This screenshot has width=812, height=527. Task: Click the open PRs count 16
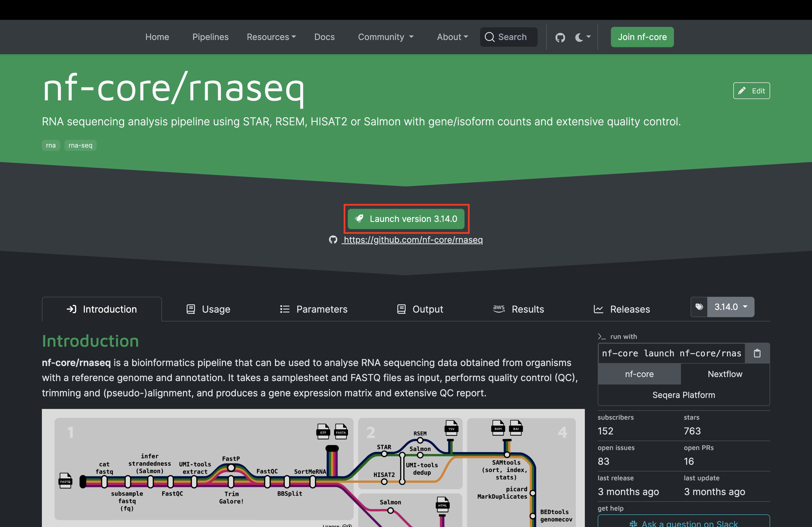coord(689,462)
